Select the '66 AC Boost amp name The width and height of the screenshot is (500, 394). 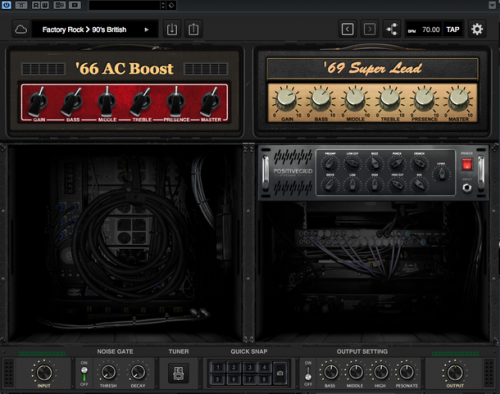click(125, 69)
